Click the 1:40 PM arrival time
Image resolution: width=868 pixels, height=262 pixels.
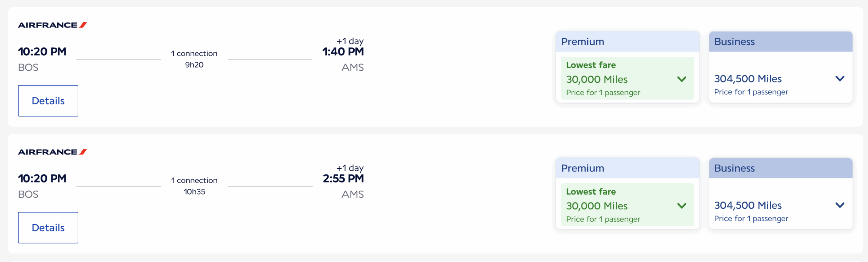coord(343,52)
